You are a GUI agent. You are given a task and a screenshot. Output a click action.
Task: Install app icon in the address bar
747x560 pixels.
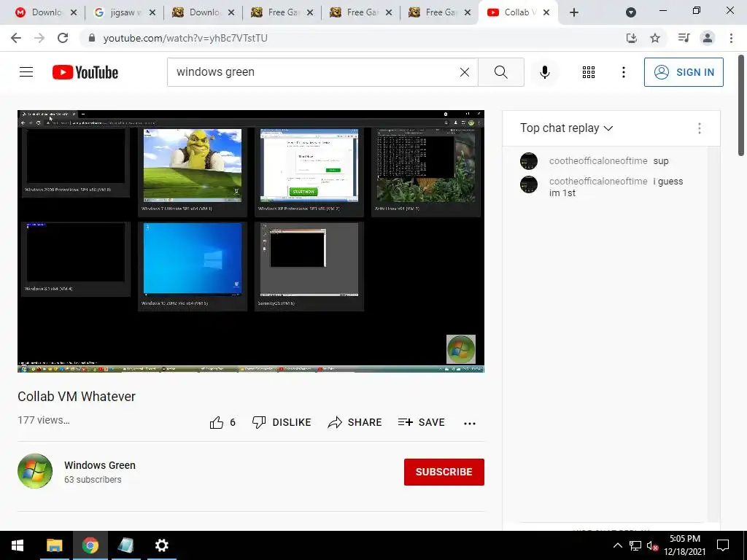[631, 38]
